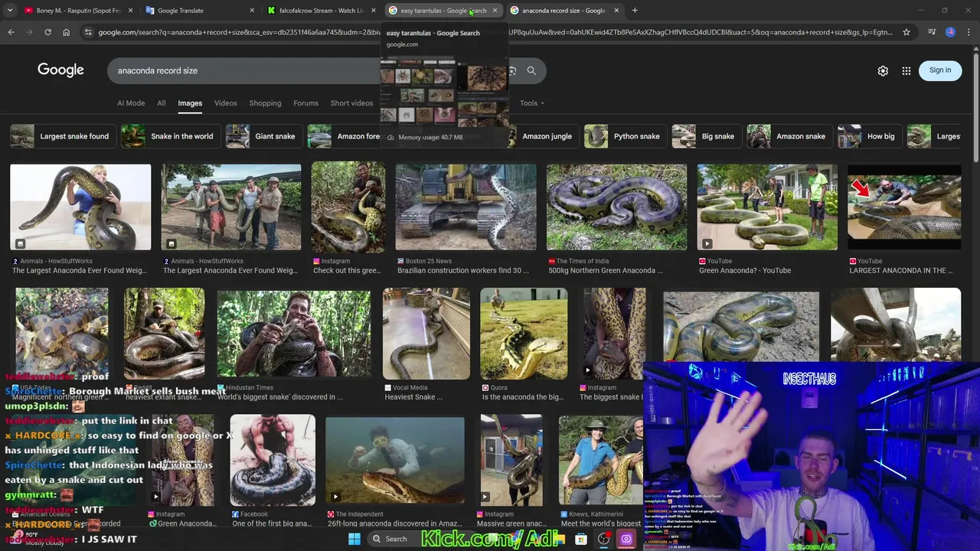Open Green Anaconda YouTube video thumbnail
980x551 pixels.
767,207
